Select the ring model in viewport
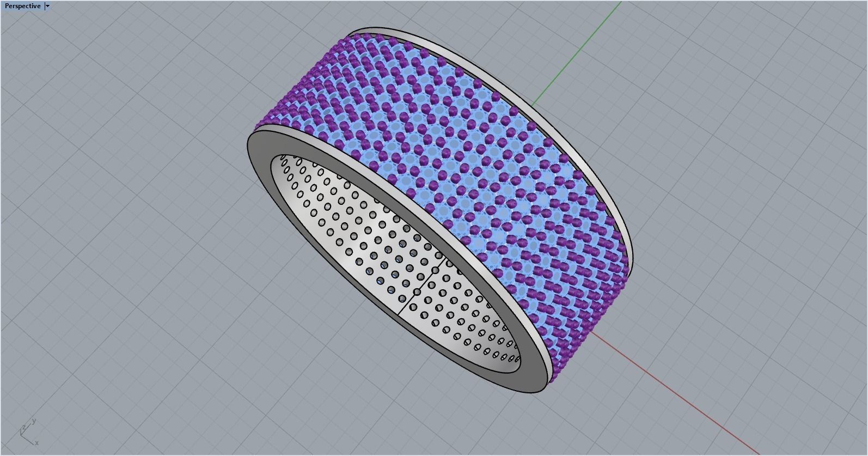Image resolution: width=868 pixels, height=456 pixels. pos(440,210)
